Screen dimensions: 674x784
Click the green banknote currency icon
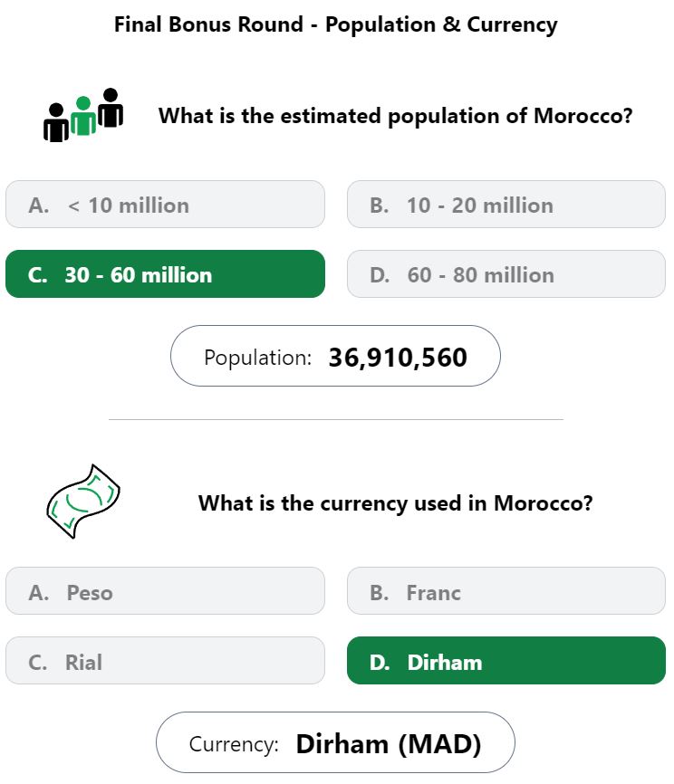[x=83, y=502]
